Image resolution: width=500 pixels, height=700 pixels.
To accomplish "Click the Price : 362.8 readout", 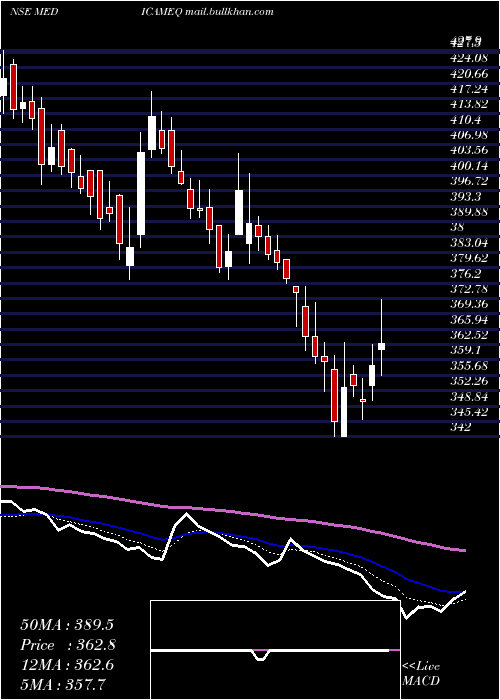I will coord(68,645).
